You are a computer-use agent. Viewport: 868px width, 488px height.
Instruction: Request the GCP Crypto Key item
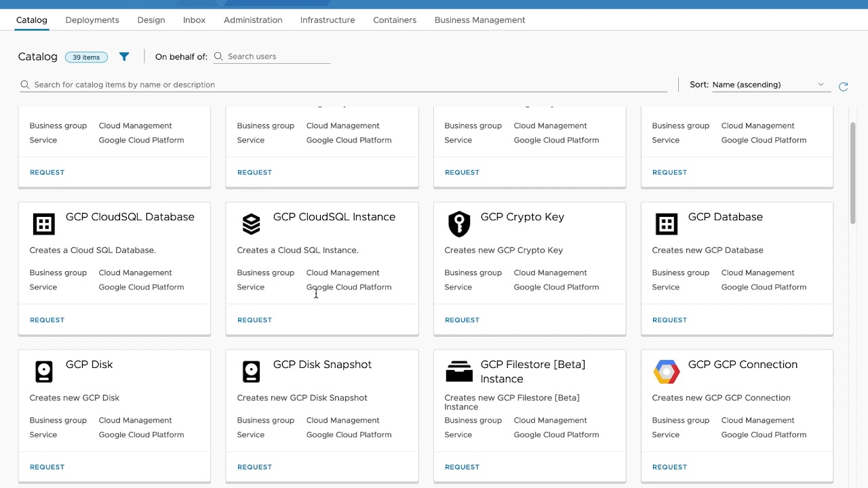462,320
